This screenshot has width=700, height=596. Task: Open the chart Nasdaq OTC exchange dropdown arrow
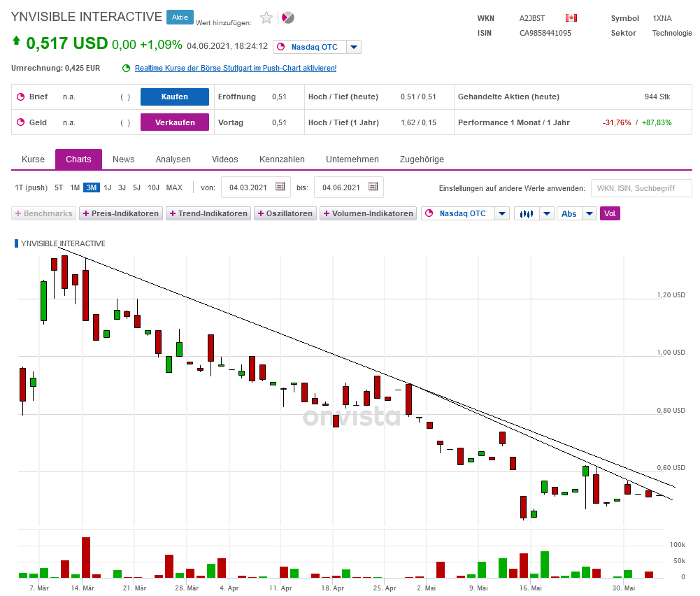[502, 214]
